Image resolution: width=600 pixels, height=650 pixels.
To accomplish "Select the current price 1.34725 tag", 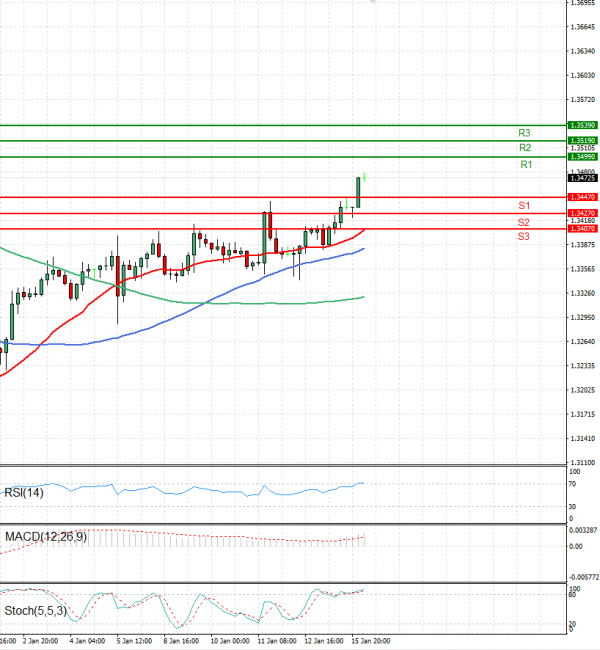I will [583, 178].
